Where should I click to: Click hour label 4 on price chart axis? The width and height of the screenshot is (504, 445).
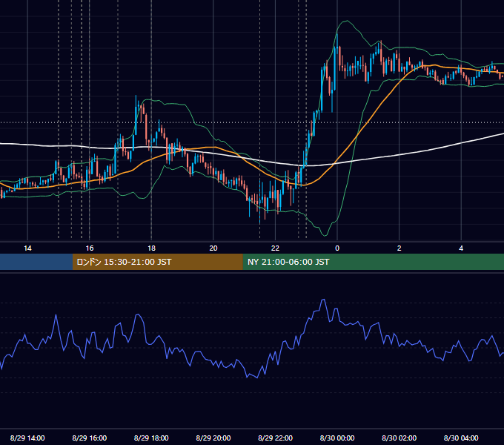tap(461, 248)
